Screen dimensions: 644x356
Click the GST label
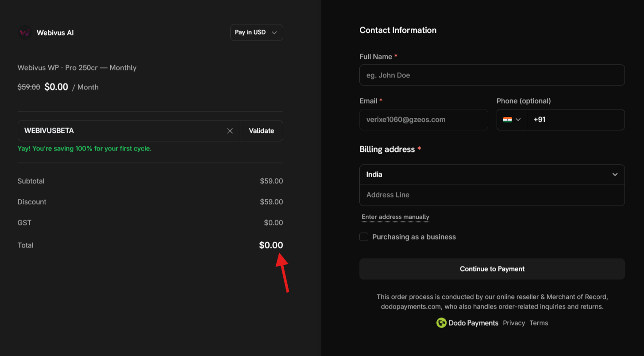[24, 223]
